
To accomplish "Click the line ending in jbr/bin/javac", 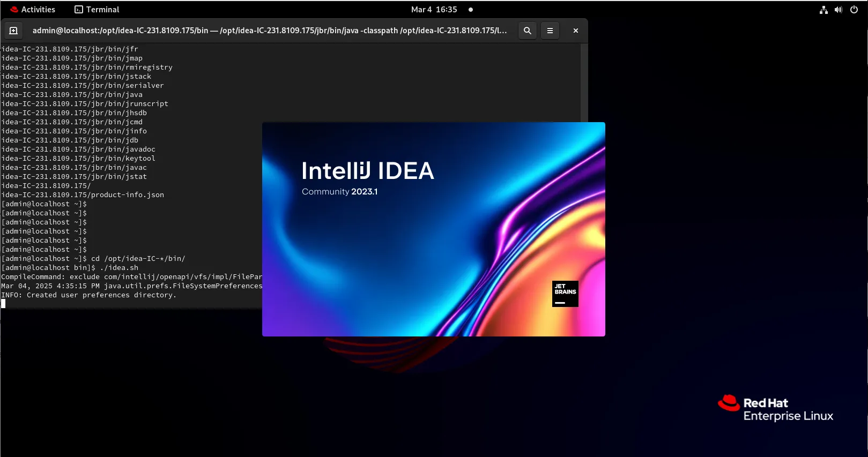I will [x=74, y=167].
